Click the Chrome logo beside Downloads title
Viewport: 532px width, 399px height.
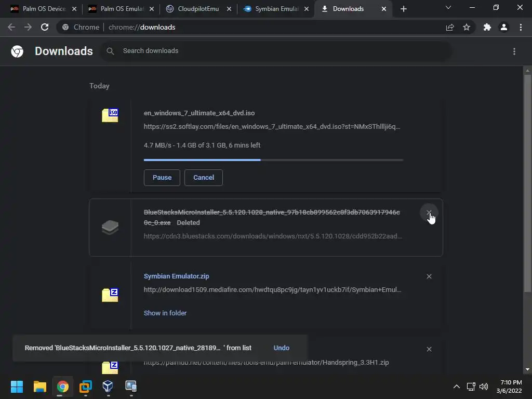[17, 51]
